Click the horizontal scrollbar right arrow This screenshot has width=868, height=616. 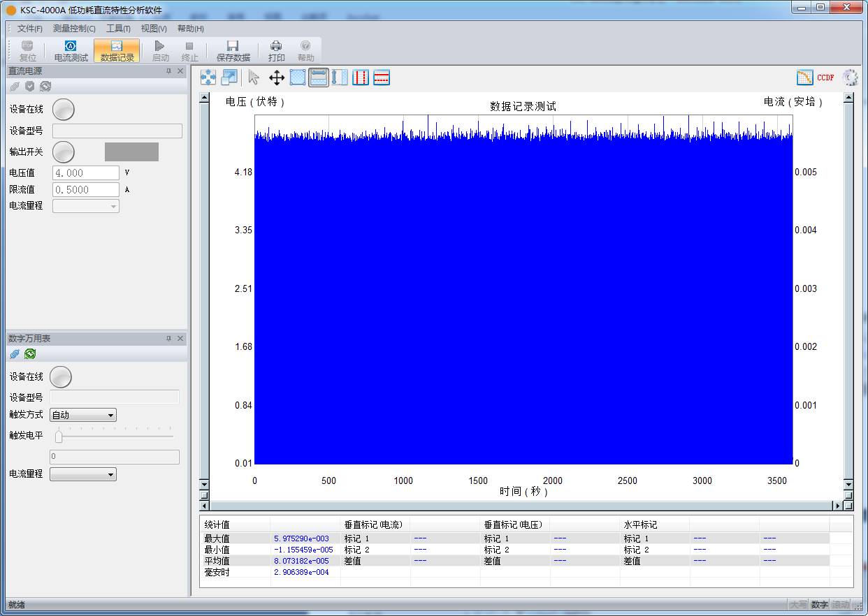[x=837, y=506]
